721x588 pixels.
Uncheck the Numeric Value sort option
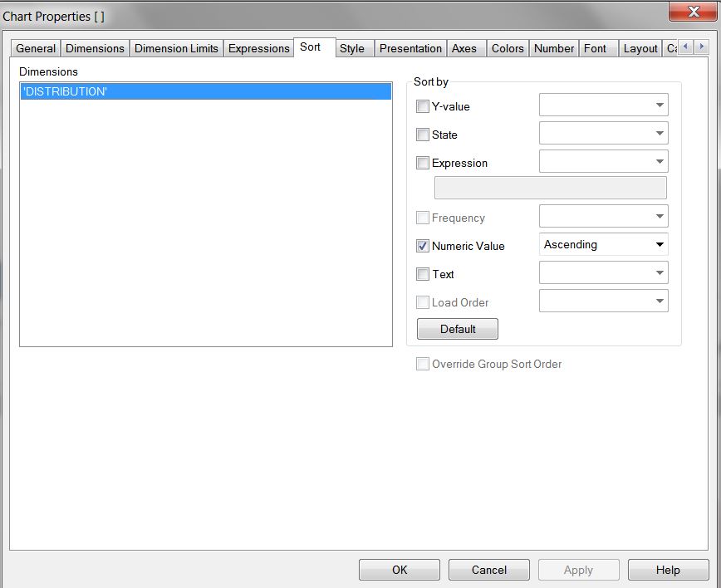coord(423,246)
